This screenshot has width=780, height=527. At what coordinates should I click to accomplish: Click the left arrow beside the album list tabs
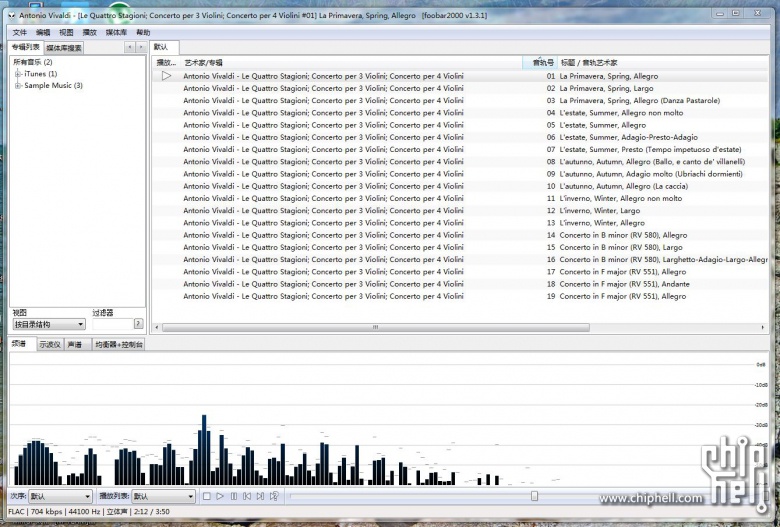(130, 47)
